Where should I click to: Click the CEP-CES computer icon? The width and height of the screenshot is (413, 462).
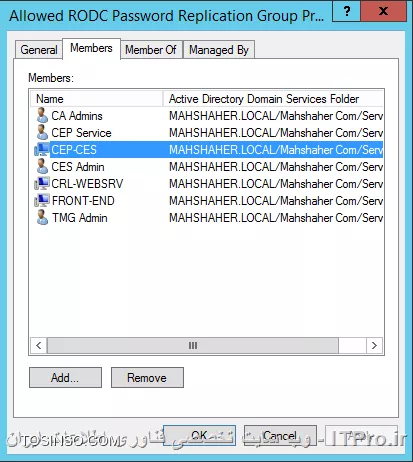(42, 149)
